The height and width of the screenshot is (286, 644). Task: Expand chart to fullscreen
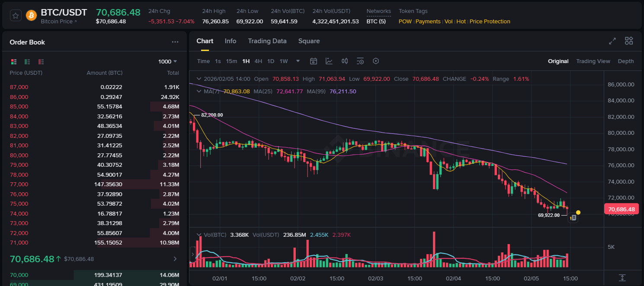coord(612,41)
